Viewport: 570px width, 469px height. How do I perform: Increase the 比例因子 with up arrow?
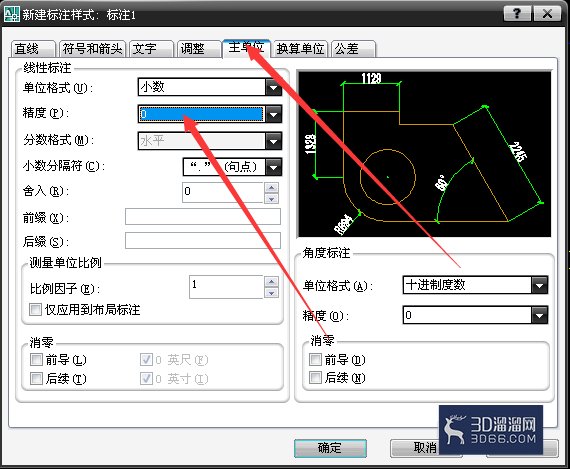tap(272, 281)
